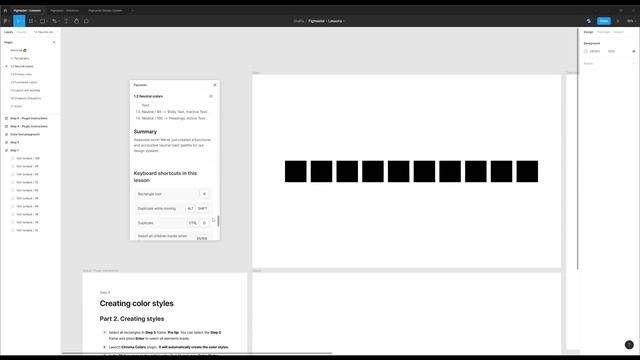The image size is (640, 360).
Task: Select the Comment tool
Action: tap(86, 21)
